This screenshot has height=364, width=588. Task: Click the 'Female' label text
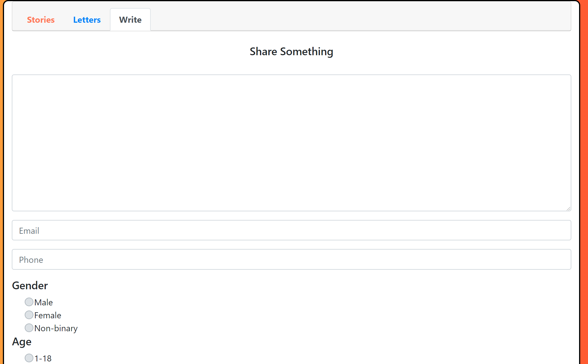(x=48, y=315)
